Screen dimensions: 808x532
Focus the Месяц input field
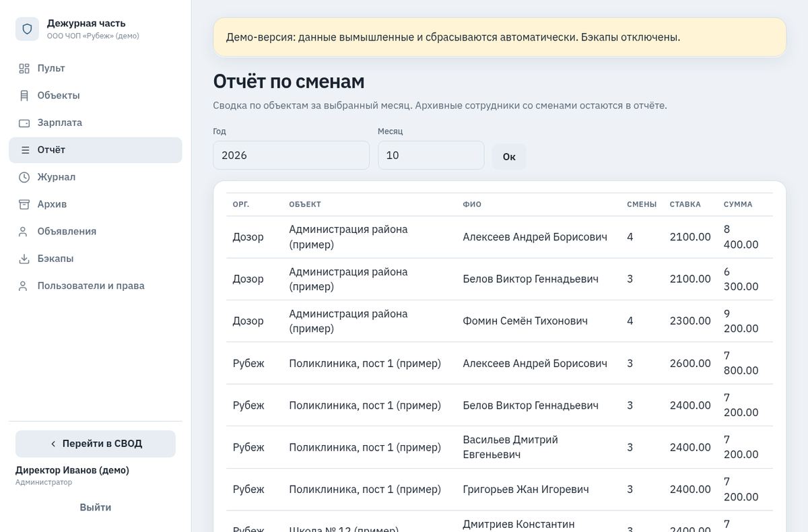pyautogui.click(x=431, y=156)
